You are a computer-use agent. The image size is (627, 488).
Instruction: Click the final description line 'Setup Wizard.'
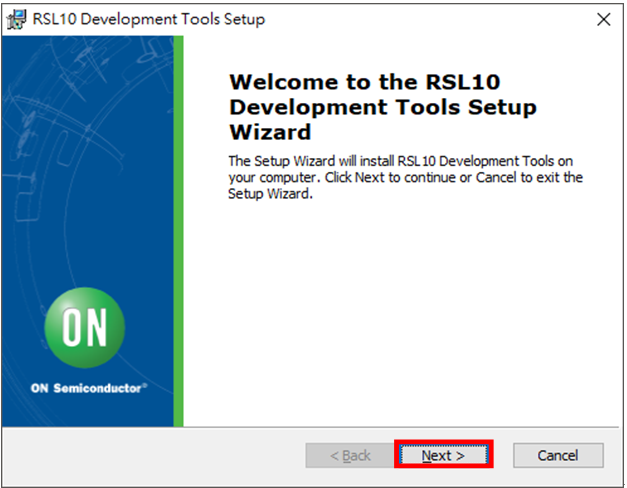pyautogui.click(x=271, y=194)
